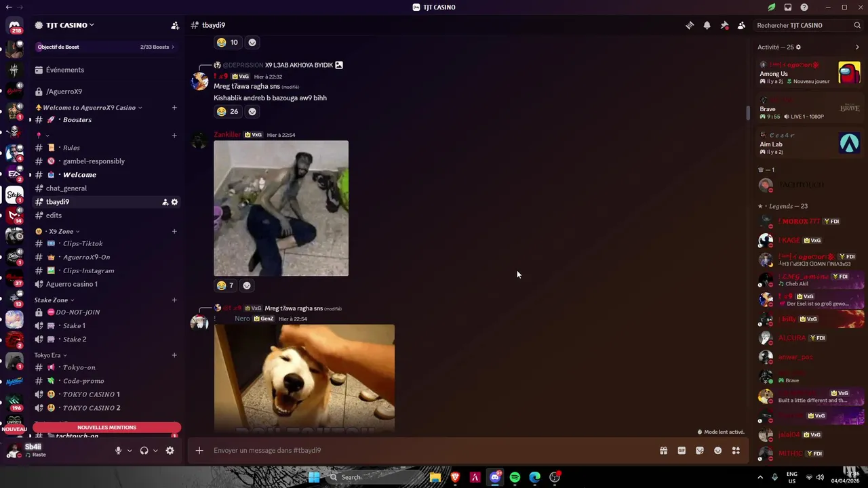This screenshot has height=488, width=868.
Task: Collapse the Stake Zone category
Action: pyautogui.click(x=54, y=300)
